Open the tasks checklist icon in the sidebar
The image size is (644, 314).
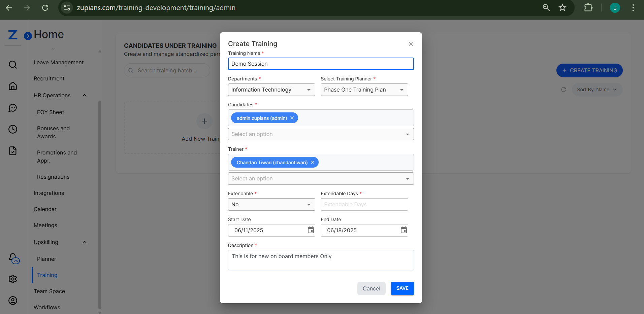[12, 151]
